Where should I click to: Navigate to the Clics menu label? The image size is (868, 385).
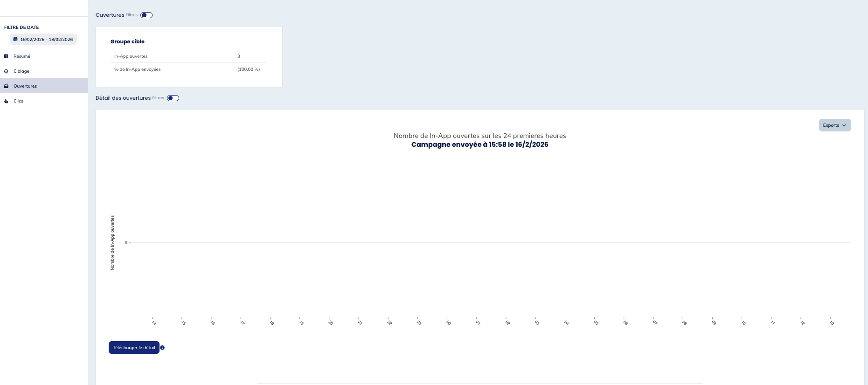[x=18, y=101]
